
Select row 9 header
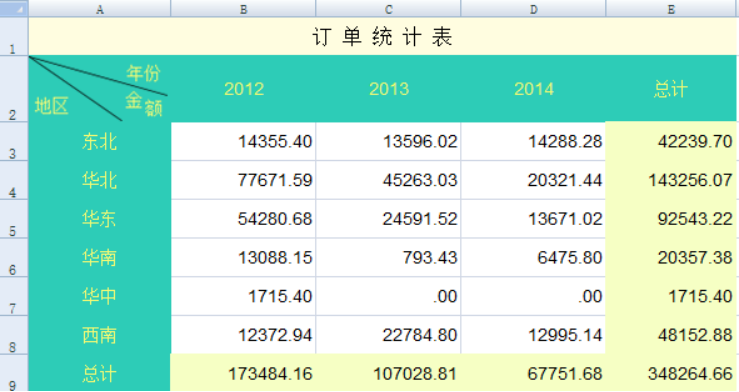[14, 373]
